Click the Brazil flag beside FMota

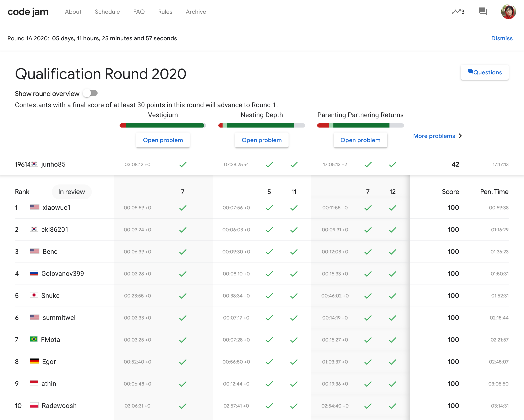pyautogui.click(x=34, y=339)
